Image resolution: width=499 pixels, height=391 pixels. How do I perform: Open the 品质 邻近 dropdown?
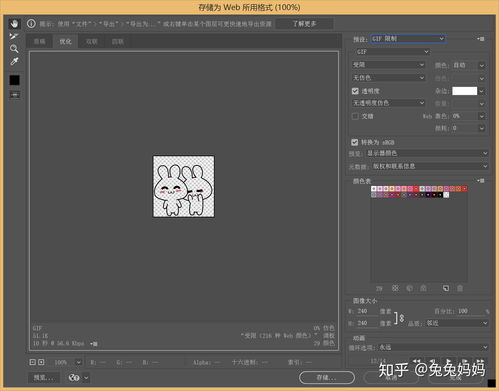(457, 323)
